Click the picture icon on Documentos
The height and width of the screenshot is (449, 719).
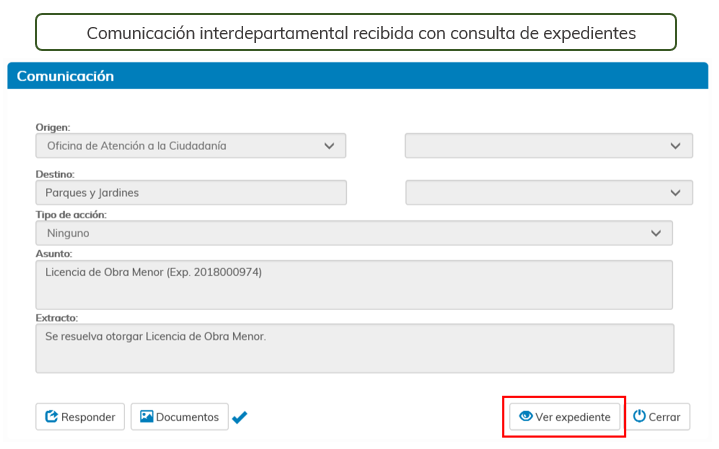click(x=146, y=417)
